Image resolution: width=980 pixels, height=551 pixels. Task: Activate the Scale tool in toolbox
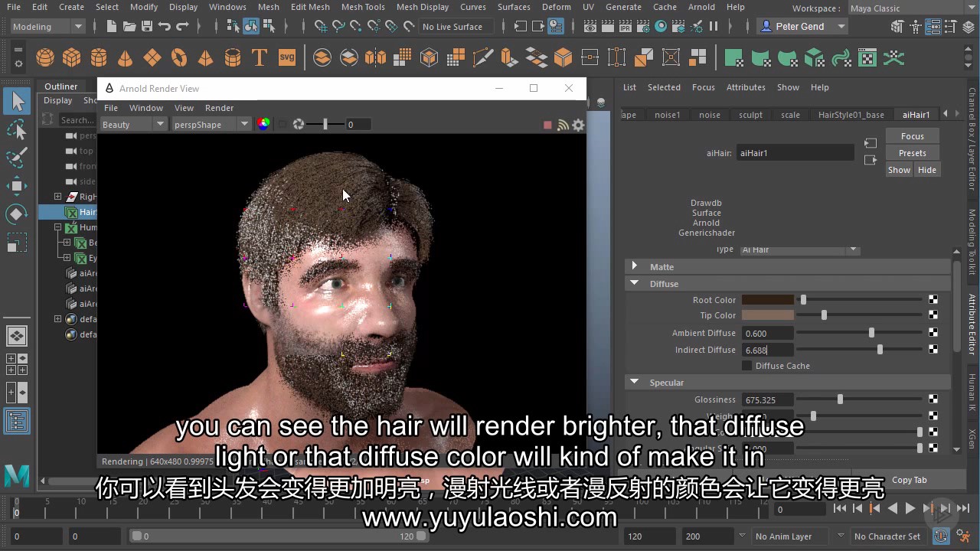(x=17, y=243)
